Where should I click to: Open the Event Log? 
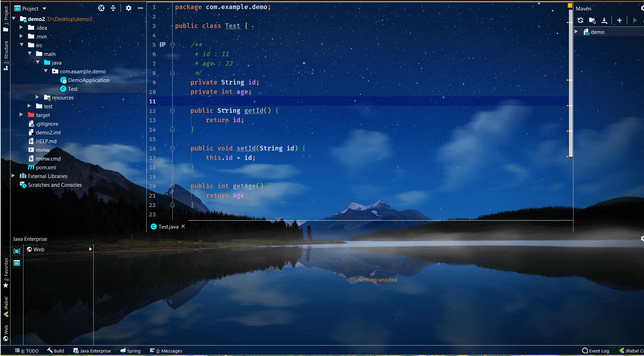(x=596, y=351)
